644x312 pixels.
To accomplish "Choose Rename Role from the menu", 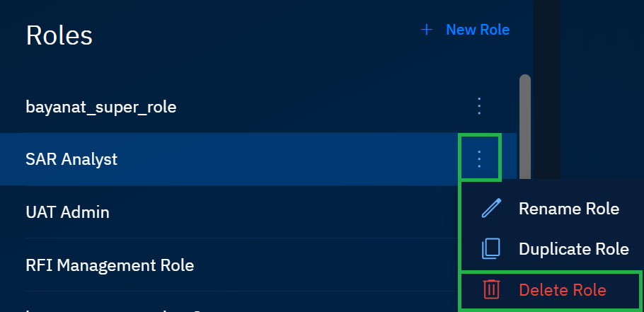I will (x=568, y=209).
